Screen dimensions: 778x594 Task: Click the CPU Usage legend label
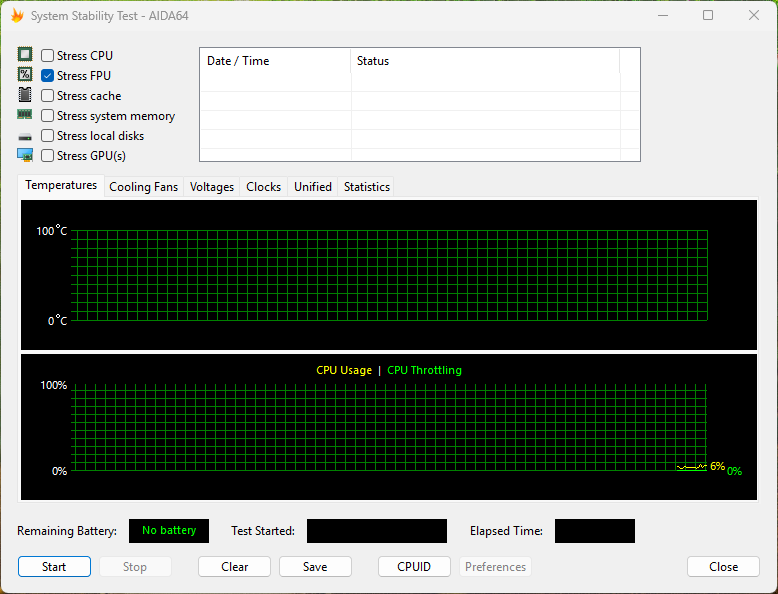344,370
